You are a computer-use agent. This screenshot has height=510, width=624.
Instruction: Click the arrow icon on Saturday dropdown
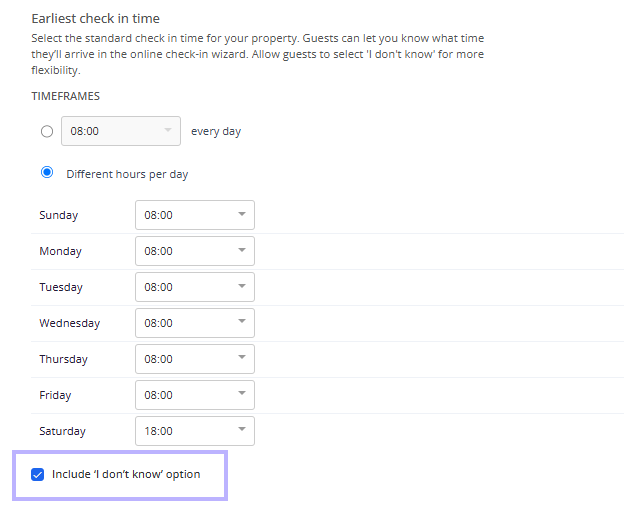point(242,429)
